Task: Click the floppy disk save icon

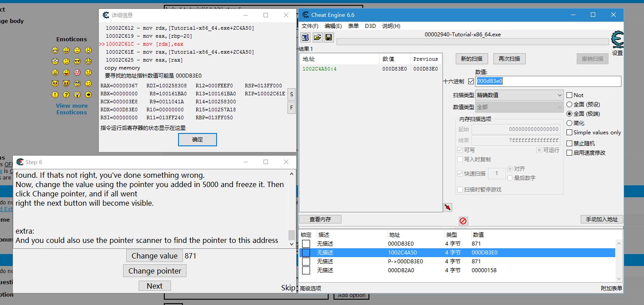Action: (329, 37)
